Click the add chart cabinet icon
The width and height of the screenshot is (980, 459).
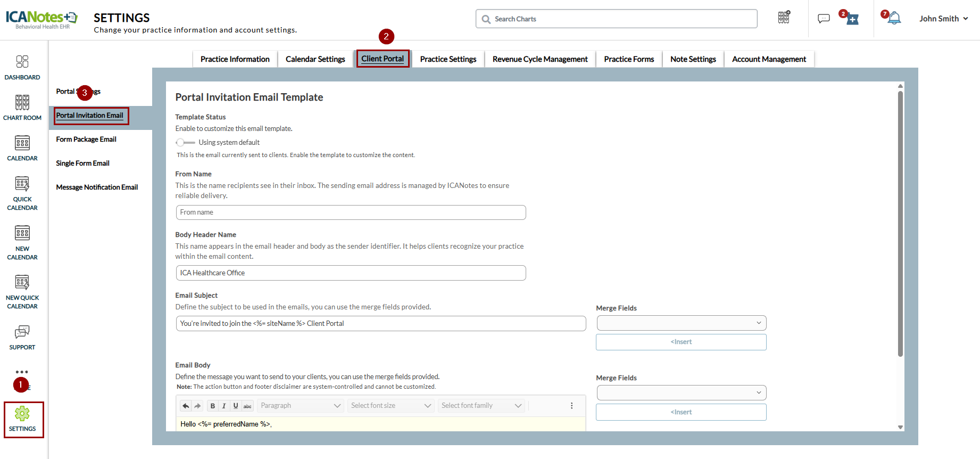tap(784, 18)
